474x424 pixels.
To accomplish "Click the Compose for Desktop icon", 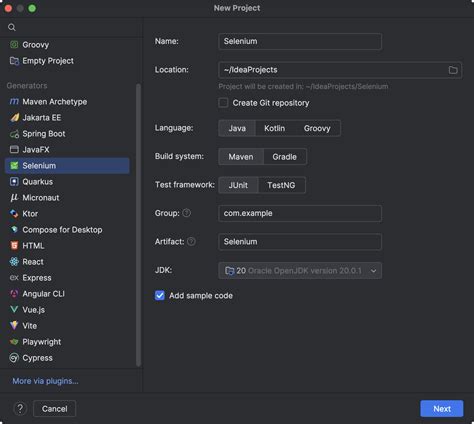I will pos(14,230).
